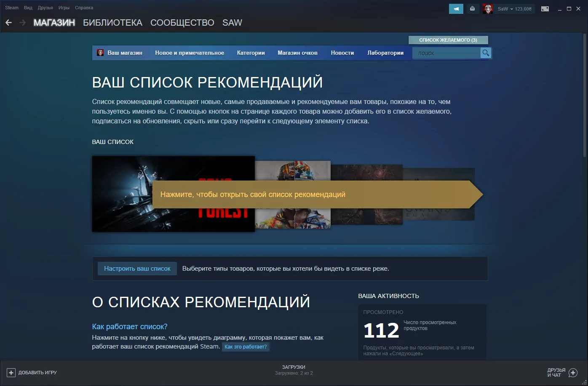
Task: Open Новое и примечательное menu
Action: pyautogui.click(x=190, y=53)
